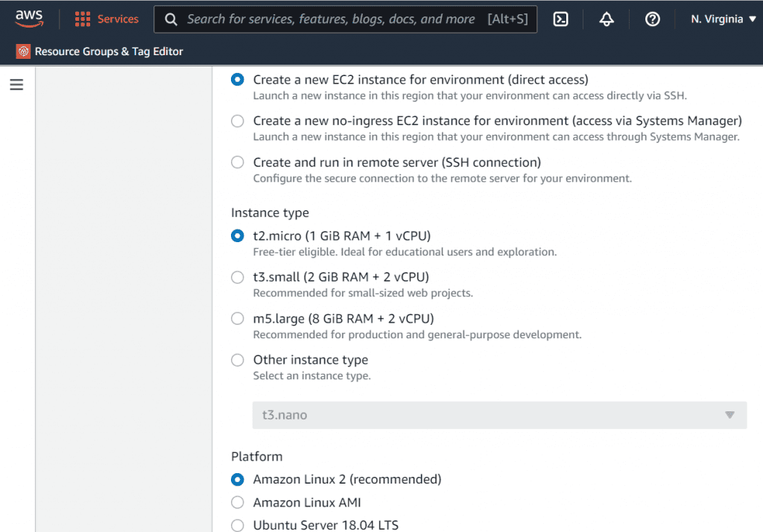The width and height of the screenshot is (763, 532).
Task: Open the notifications bell
Action: point(607,19)
